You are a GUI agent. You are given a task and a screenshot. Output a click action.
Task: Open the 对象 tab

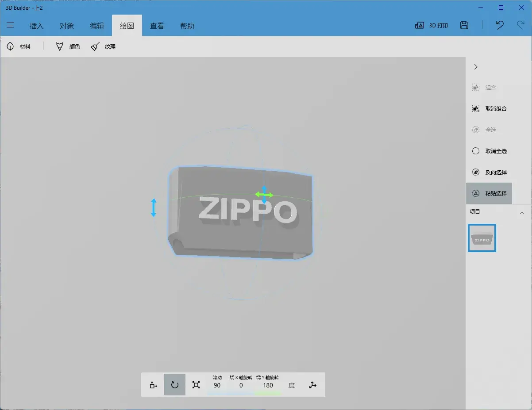pos(67,26)
